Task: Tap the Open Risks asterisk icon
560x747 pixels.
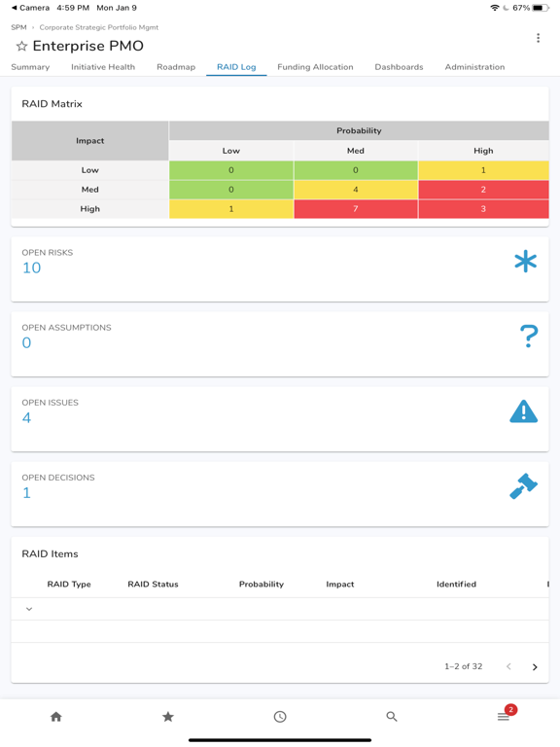Action: click(525, 261)
